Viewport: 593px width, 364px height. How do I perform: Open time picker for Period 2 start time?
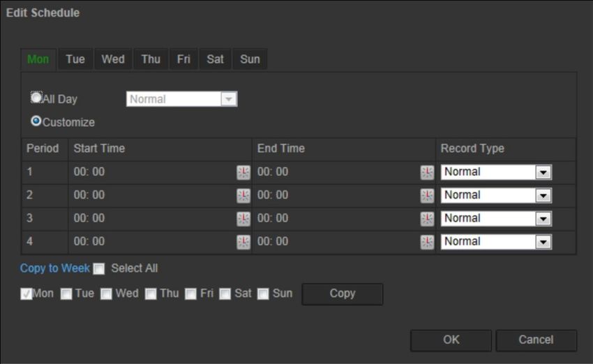(x=243, y=196)
